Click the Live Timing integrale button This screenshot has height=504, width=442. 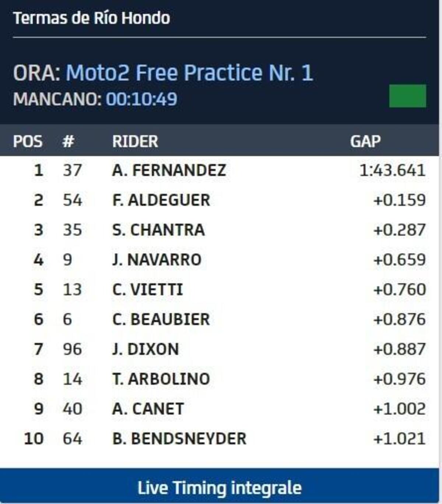[x=220, y=488]
